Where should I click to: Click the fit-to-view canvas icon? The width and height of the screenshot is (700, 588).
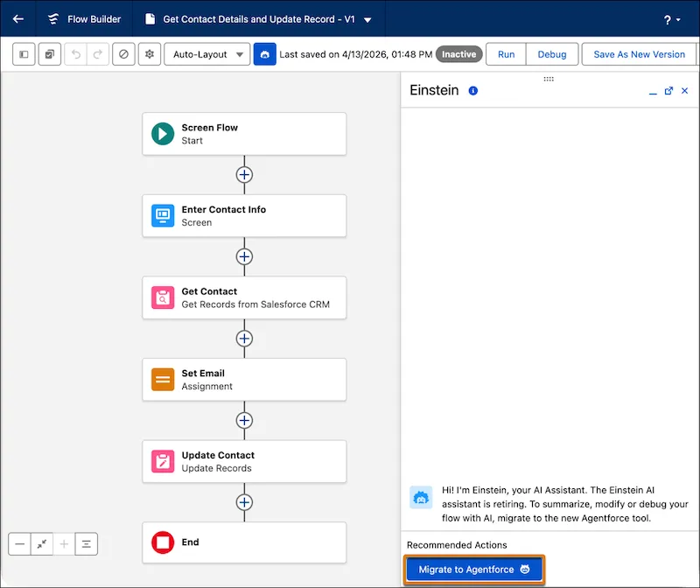click(x=42, y=544)
